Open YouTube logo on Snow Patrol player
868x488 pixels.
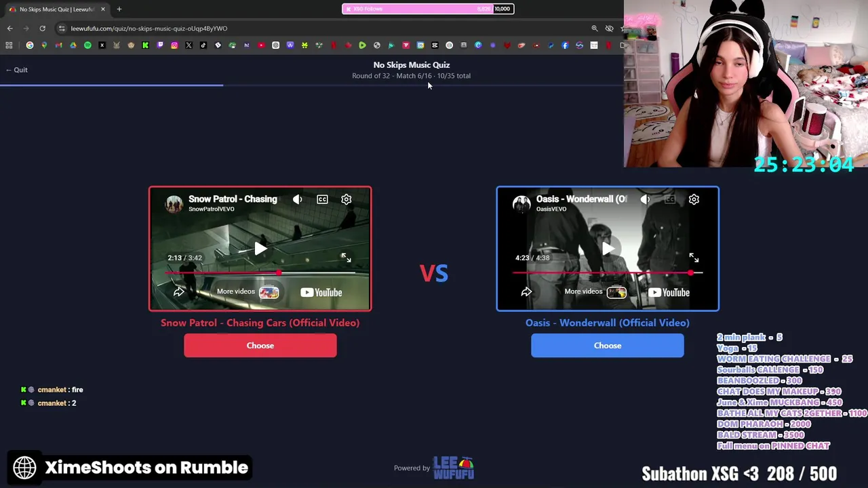click(x=321, y=292)
